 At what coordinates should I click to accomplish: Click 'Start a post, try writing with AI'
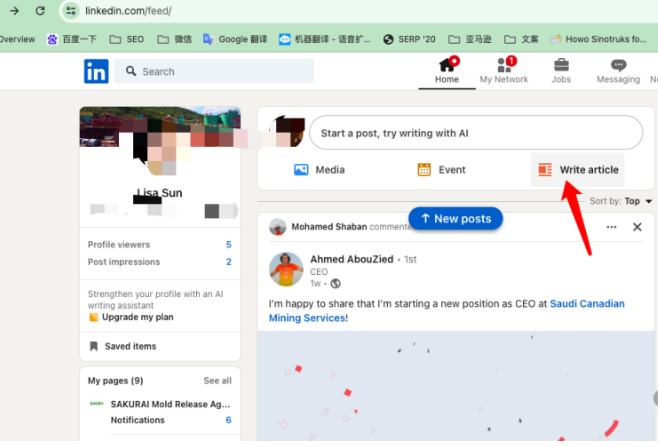(476, 133)
